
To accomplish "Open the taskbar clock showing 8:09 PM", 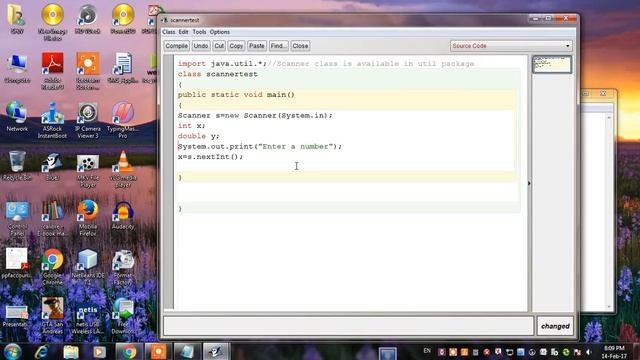I will click(x=614, y=352).
